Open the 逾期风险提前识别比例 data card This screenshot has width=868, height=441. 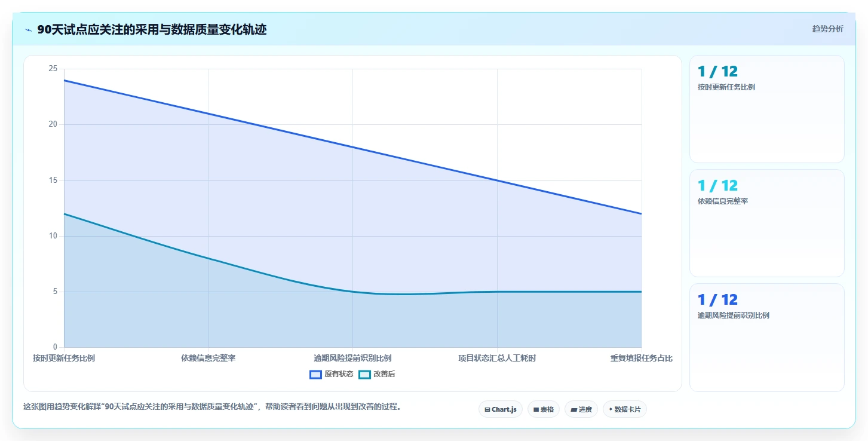click(x=767, y=338)
